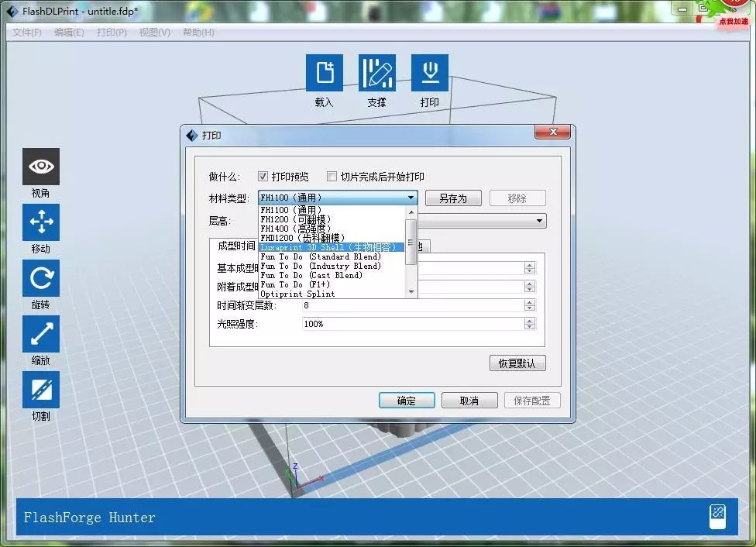Open the 编辑(E) menu
The height and width of the screenshot is (547, 756).
point(69,33)
